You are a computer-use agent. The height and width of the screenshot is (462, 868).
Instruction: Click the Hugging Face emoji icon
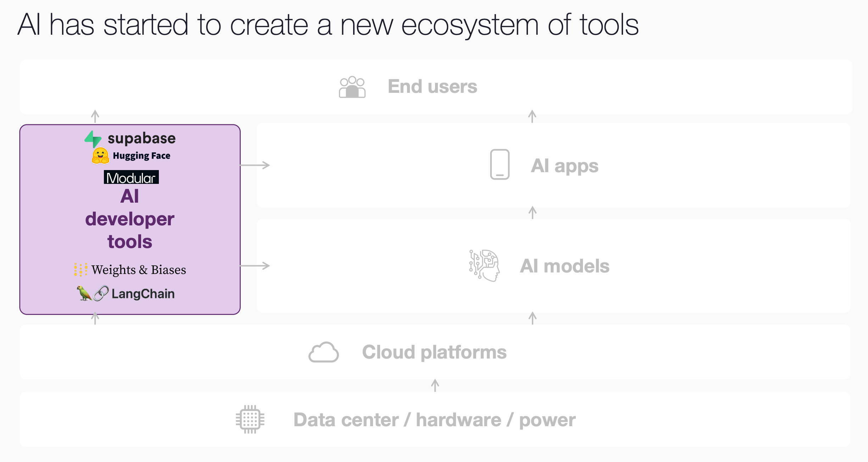tap(100, 156)
